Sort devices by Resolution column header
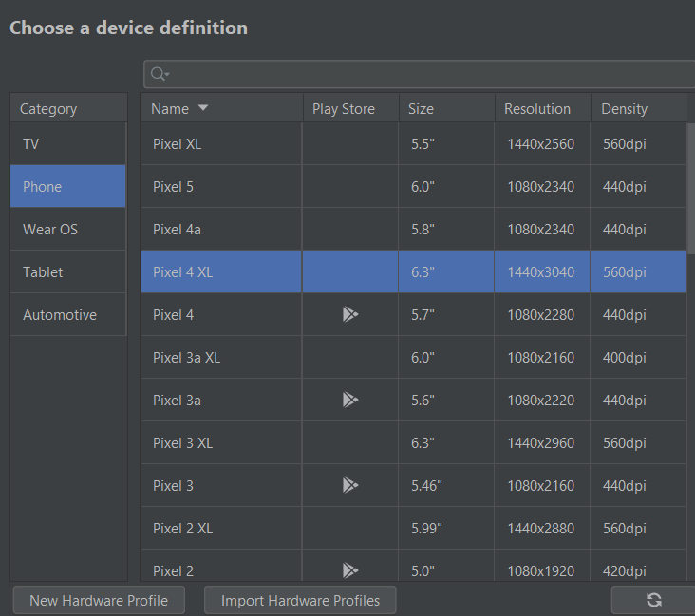Image resolution: width=695 pixels, height=616 pixels. pos(537,108)
